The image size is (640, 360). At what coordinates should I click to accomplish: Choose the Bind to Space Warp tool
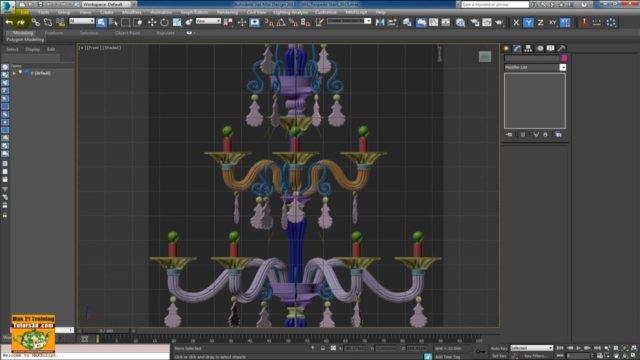tap(60, 22)
